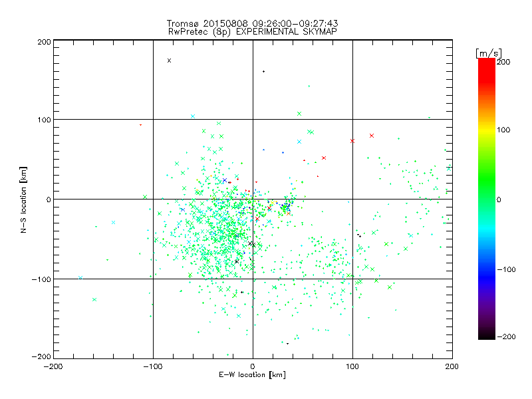Click the N-S axis tick label "100"

tap(44, 120)
